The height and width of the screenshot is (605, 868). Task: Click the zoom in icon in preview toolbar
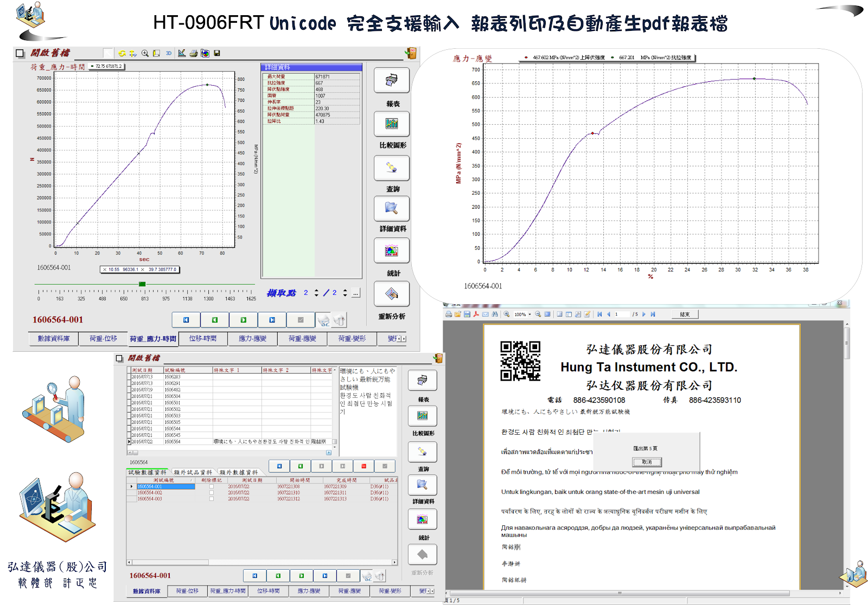click(x=507, y=314)
